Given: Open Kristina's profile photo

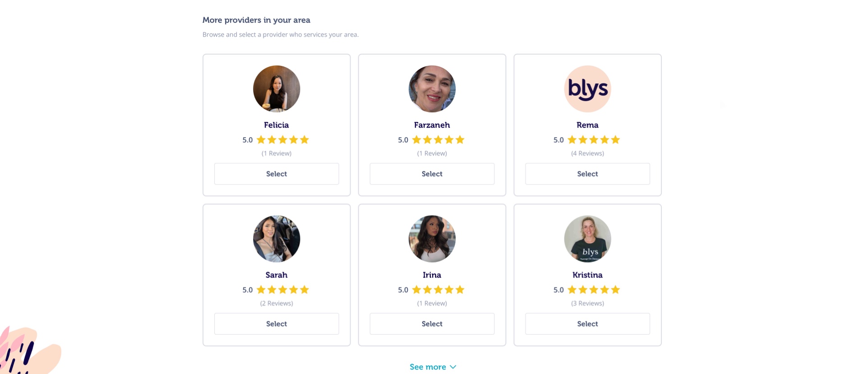Looking at the screenshot, I should click(x=587, y=239).
